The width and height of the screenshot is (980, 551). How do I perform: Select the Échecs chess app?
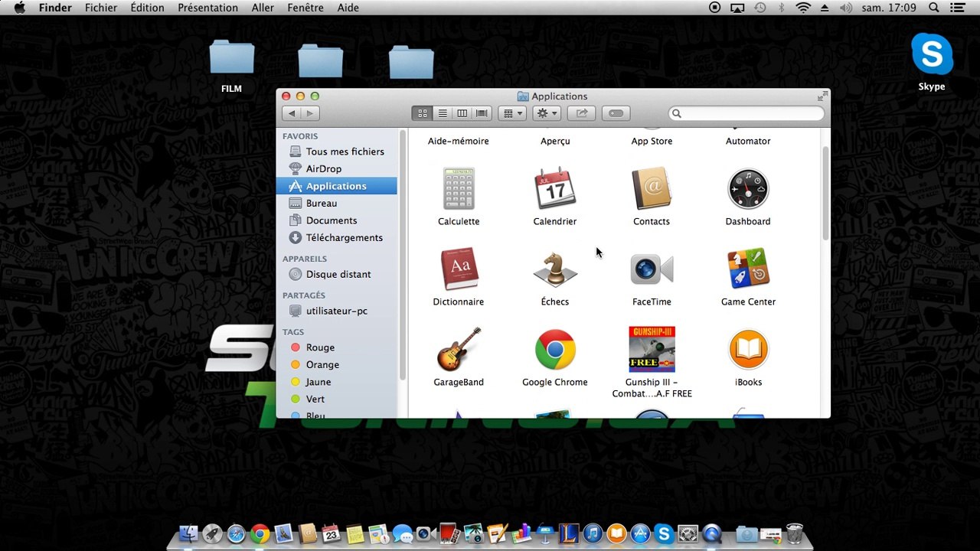point(555,269)
